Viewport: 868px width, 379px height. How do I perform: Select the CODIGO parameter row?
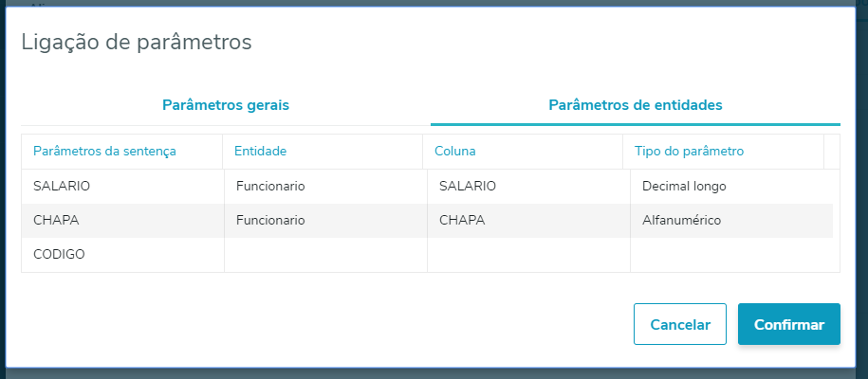59,255
